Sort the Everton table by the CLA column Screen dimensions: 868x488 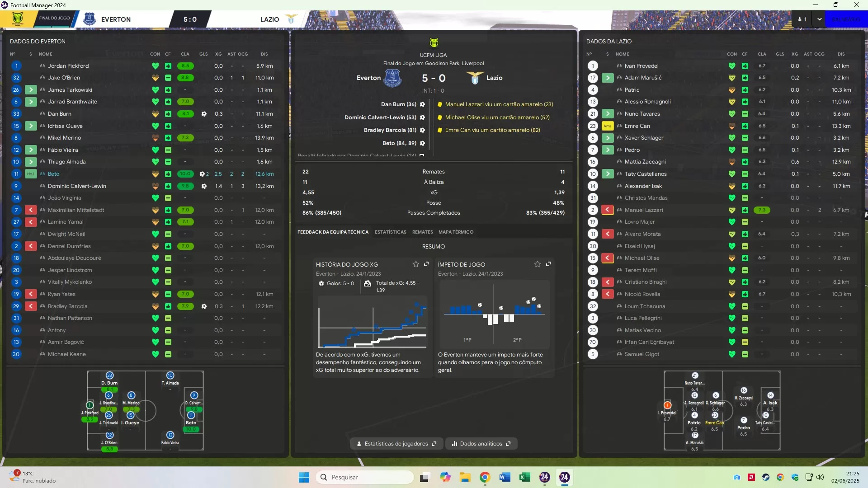[x=185, y=54]
